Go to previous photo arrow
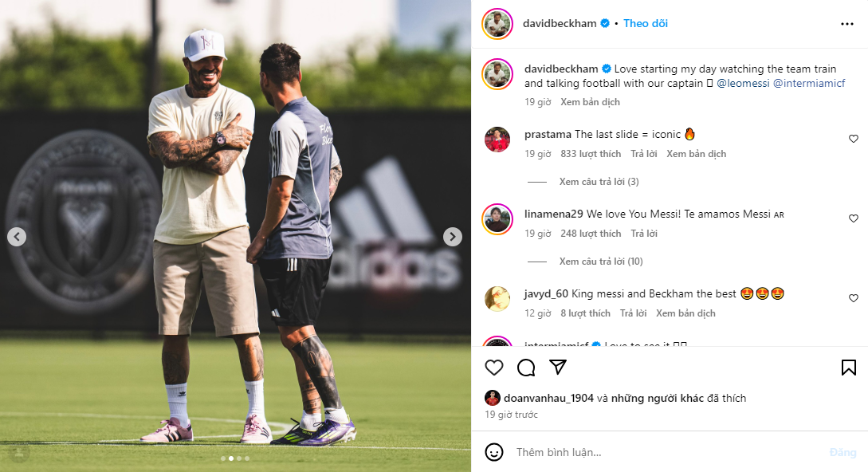 click(x=17, y=237)
